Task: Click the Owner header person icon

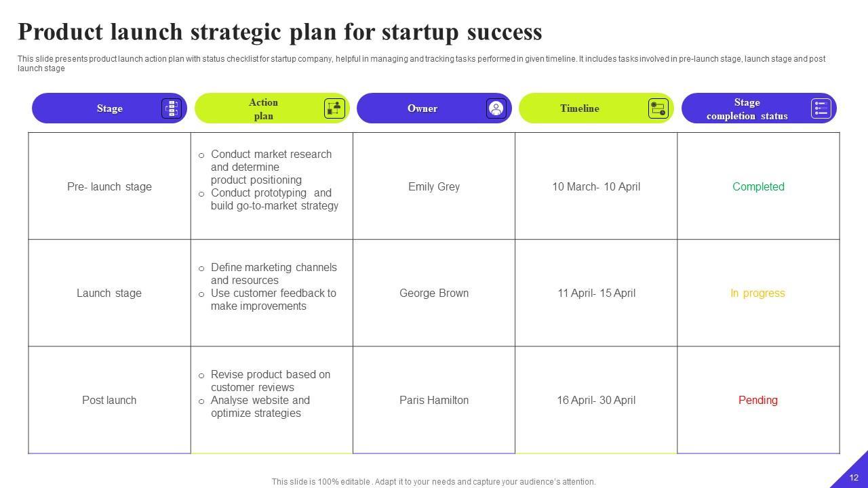Action: tap(496, 108)
